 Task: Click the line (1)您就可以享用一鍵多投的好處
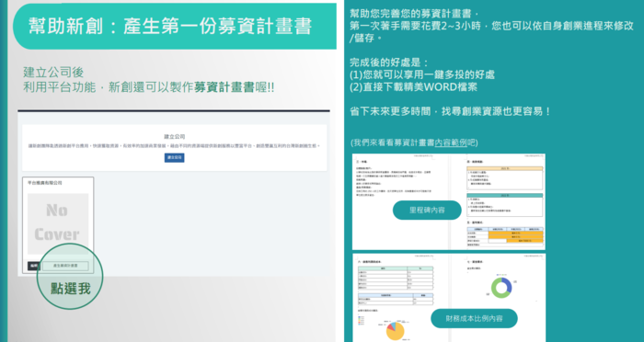click(x=422, y=74)
